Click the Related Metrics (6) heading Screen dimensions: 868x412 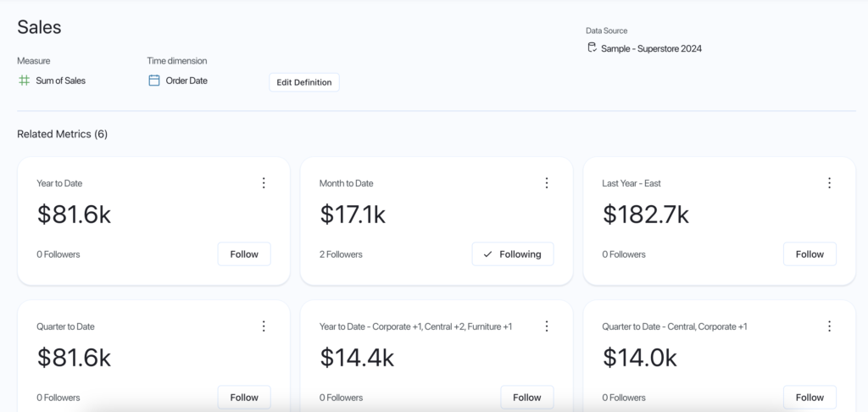(x=62, y=134)
